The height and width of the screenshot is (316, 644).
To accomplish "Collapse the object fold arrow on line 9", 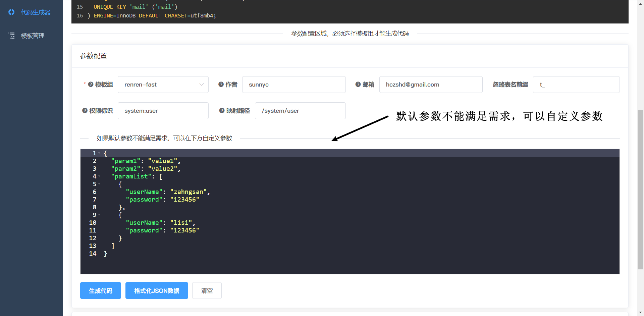I will click(99, 215).
